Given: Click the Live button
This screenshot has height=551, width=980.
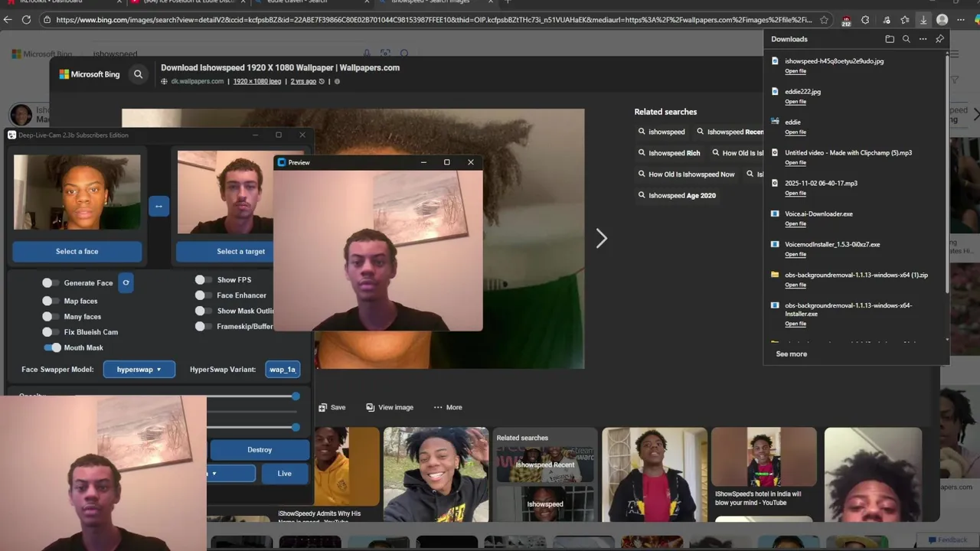Looking at the screenshot, I should point(284,474).
